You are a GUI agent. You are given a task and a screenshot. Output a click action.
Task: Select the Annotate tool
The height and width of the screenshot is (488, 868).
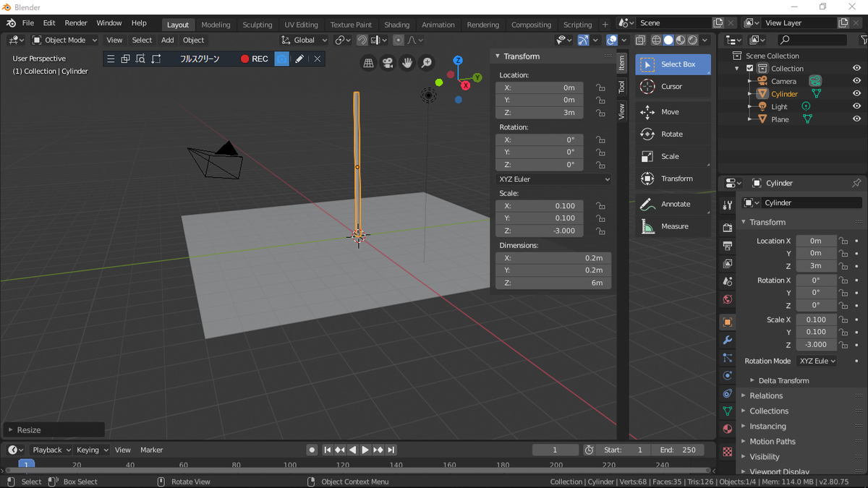click(673, 204)
